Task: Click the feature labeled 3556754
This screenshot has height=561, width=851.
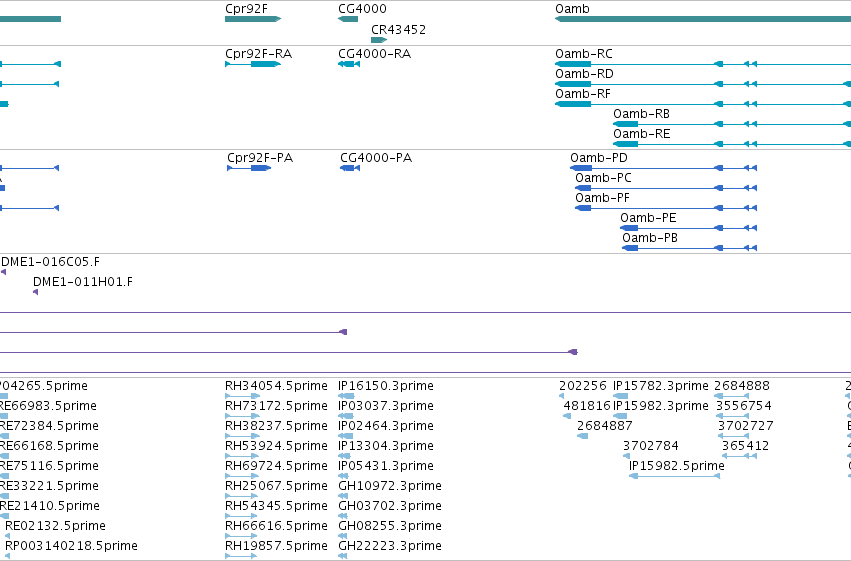Action: coord(744,406)
